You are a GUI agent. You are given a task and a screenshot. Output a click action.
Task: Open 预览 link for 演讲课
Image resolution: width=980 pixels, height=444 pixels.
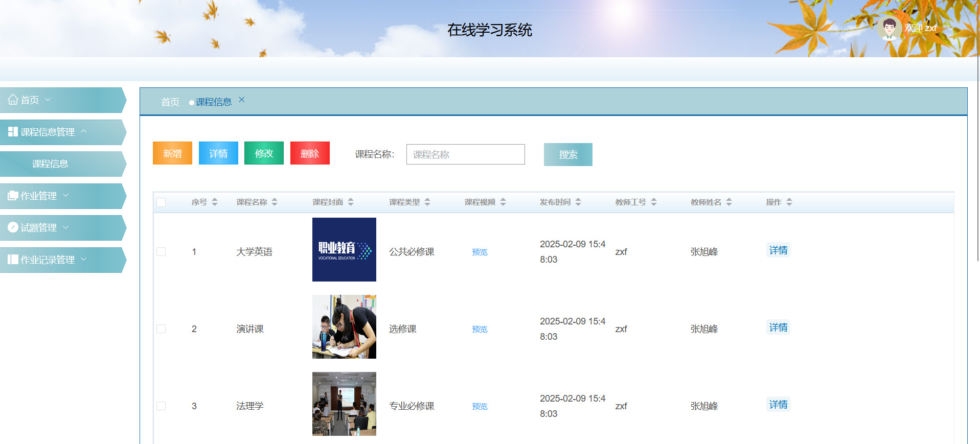click(480, 329)
